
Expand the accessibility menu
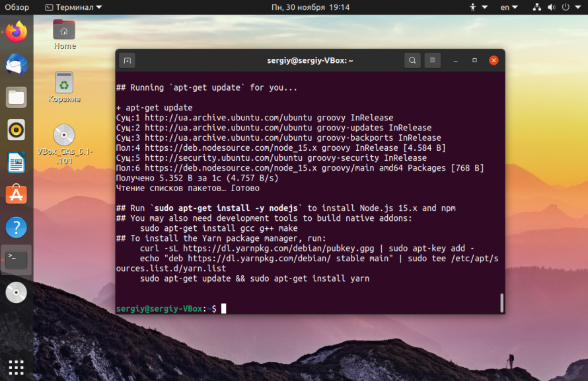[x=478, y=7]
